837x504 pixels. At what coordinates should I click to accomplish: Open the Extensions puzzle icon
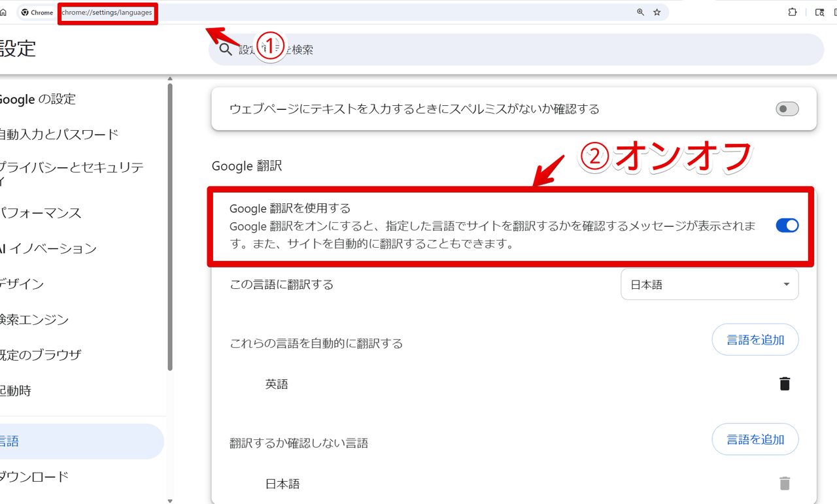(x=791, y=12)
